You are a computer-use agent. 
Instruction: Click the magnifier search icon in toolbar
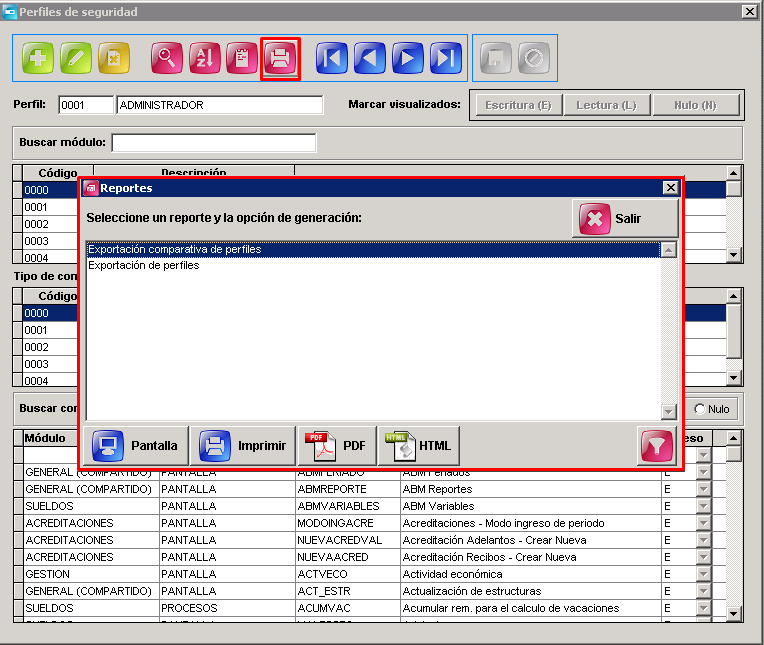pos(167,58)
